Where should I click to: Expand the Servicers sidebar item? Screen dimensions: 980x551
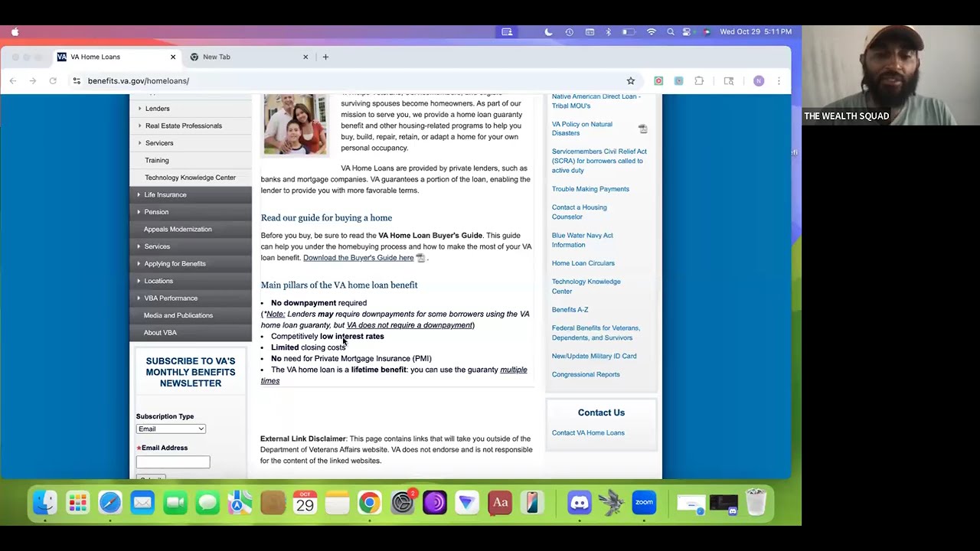point(140,143)
